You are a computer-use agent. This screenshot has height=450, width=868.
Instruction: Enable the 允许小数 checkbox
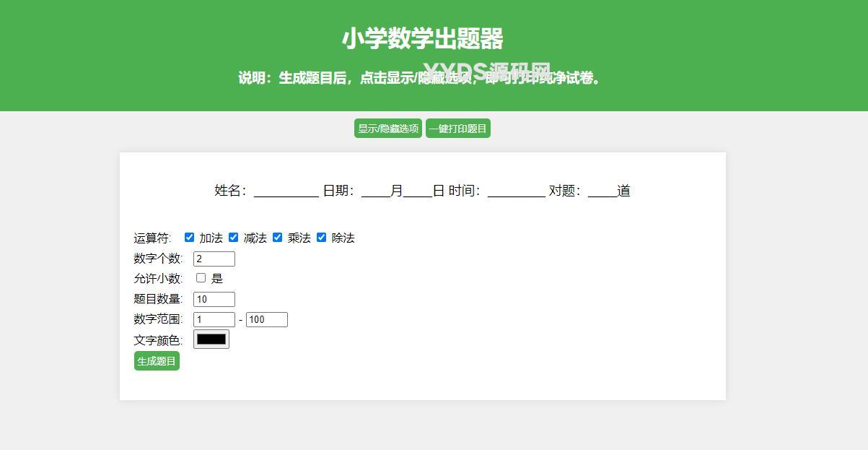click(x=201, y=278)
